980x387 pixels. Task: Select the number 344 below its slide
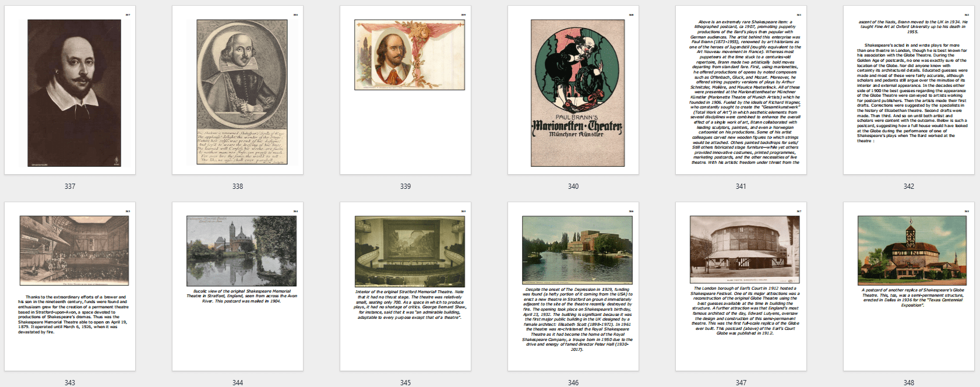238,383
